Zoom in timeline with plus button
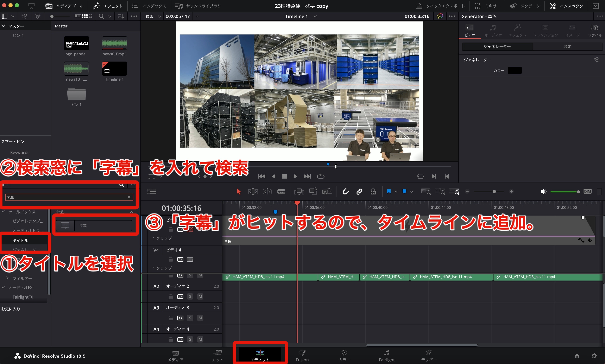The image size is (605, 364). click(x=511, y=191)
